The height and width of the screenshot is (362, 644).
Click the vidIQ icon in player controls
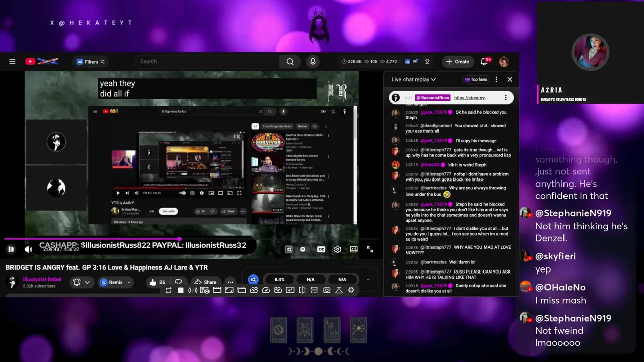pyautogui.click(x=289, y=249)
